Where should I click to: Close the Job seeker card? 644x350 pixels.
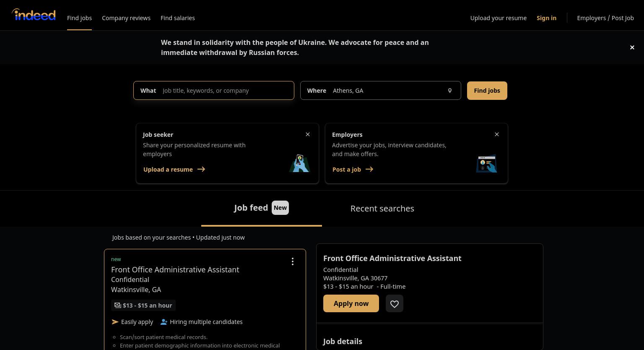coord(308,134)
